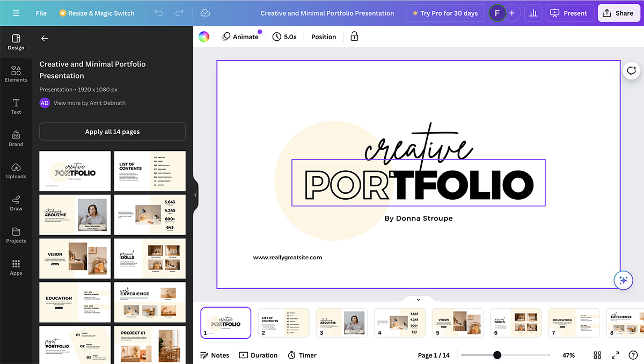Open the Brand panel
This screenshot has width=644, height=364.
[x=16, y=139]
